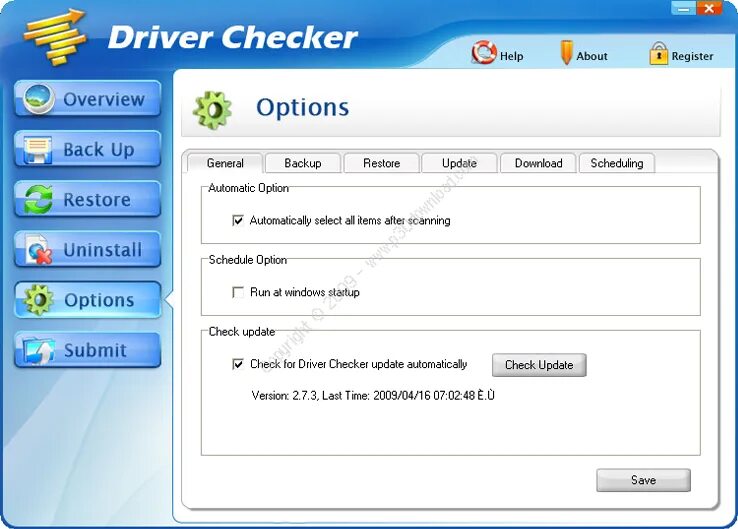Open the Uninstall section label
This screenshot has height=529, width=738.
click(103, 249)
